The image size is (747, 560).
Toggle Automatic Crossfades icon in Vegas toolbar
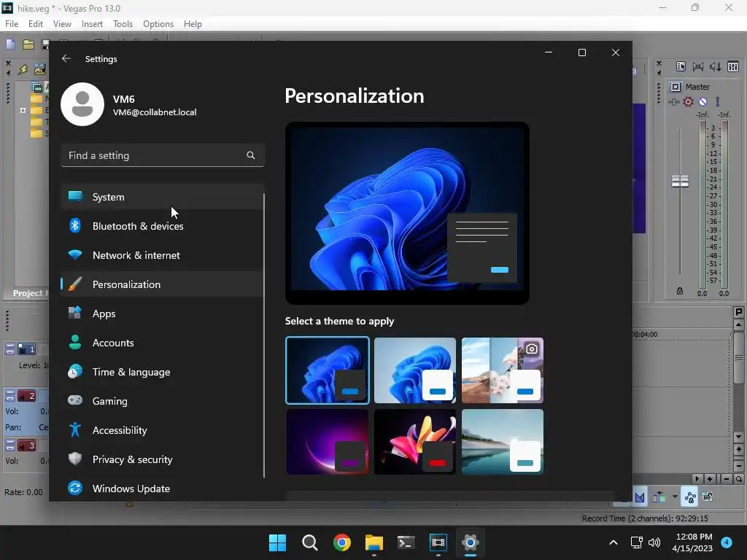click(x=640, y=497)
